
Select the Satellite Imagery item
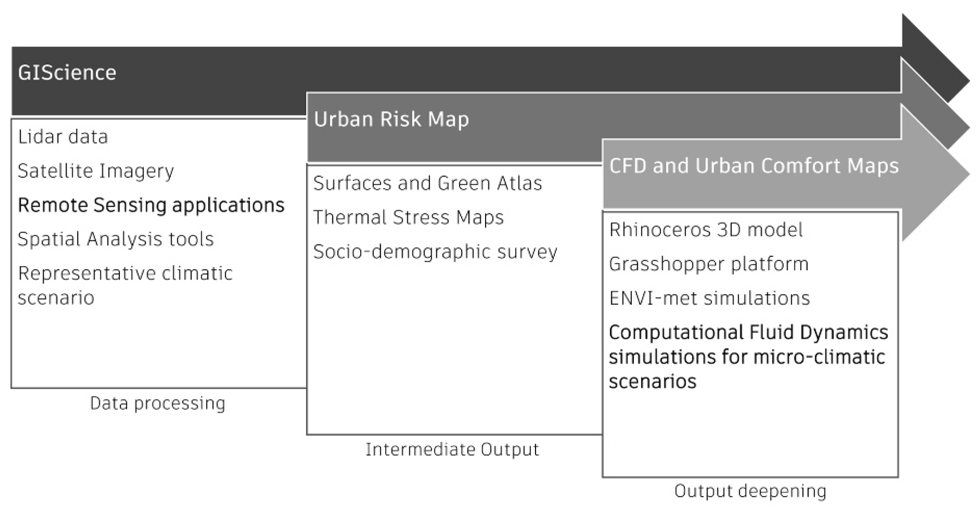pyautogui.click(x=95, y=171)
